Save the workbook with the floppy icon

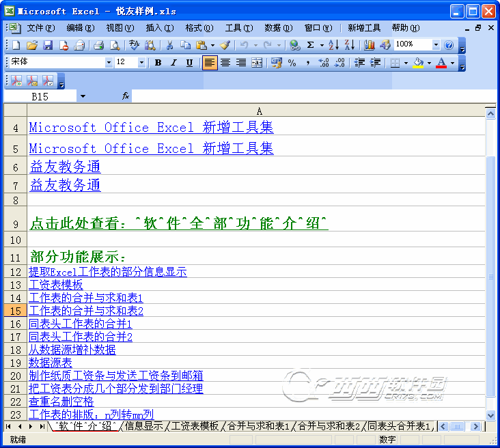pos(48,45)
